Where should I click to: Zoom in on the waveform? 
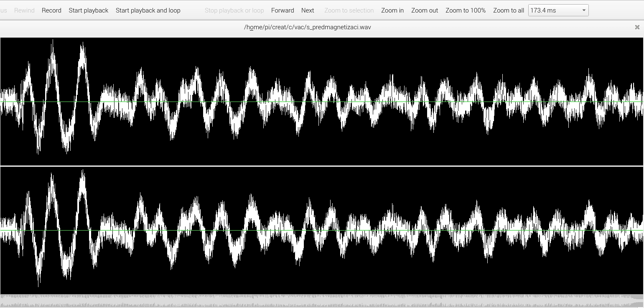click(x=392, y=10)
